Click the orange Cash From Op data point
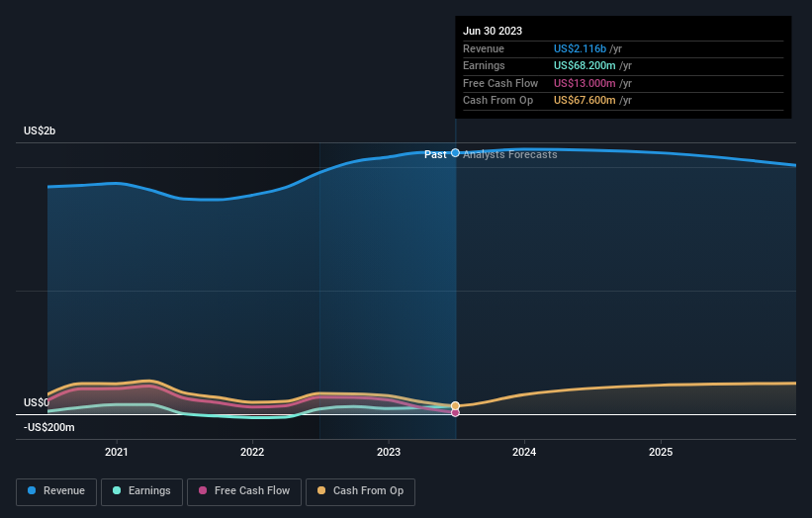The width and height of the screenshot is (812, 518). click(455, 405)
